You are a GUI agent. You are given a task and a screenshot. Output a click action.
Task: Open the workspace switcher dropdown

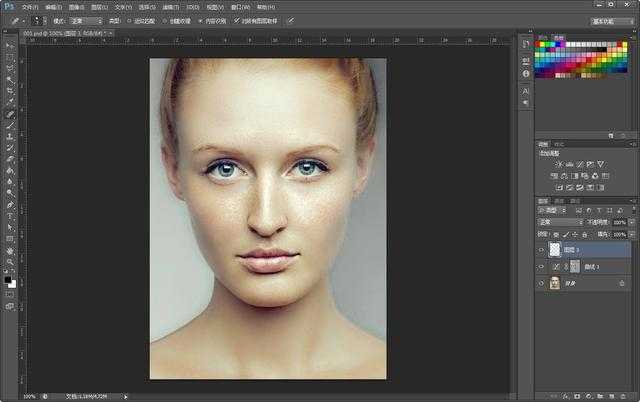coord(612,20)
